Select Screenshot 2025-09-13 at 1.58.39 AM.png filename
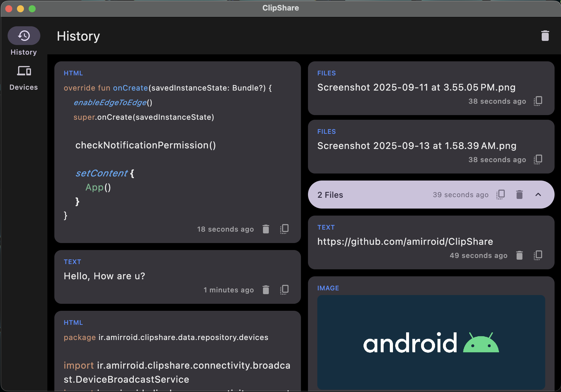 [x=417, y=146]
